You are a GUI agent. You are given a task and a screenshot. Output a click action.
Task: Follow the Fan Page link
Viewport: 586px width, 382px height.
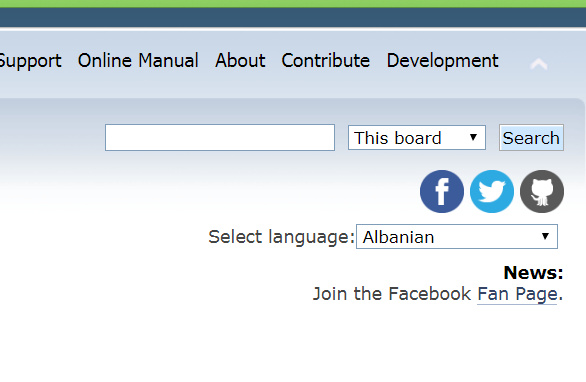(517, 294)
